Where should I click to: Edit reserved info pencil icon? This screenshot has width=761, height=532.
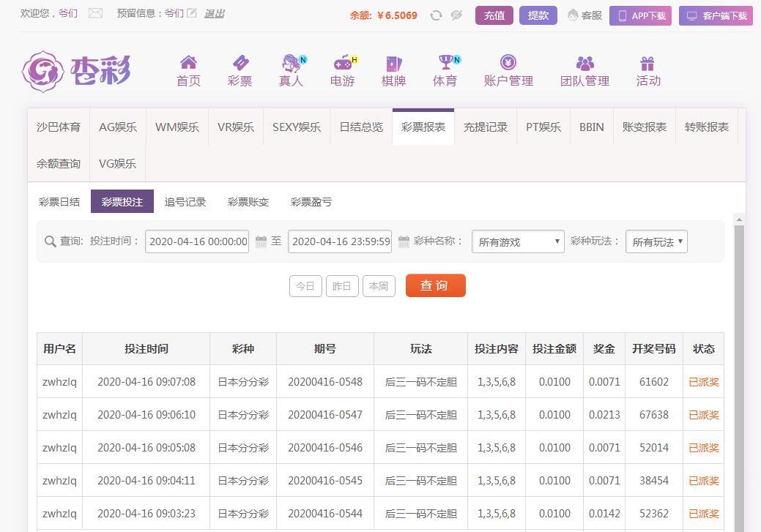tap(192, 13)
